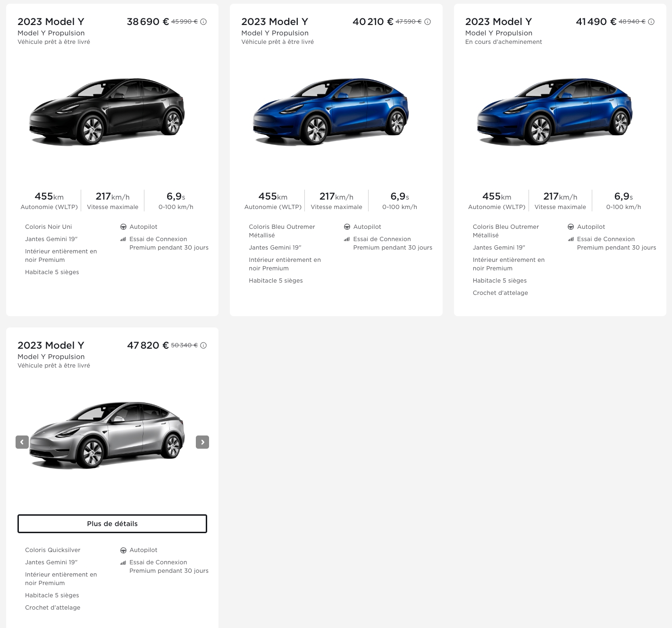Open the 2023 Model Y title at 41 490 €
This screenshot has width=672, height=628.
[499, 22]
